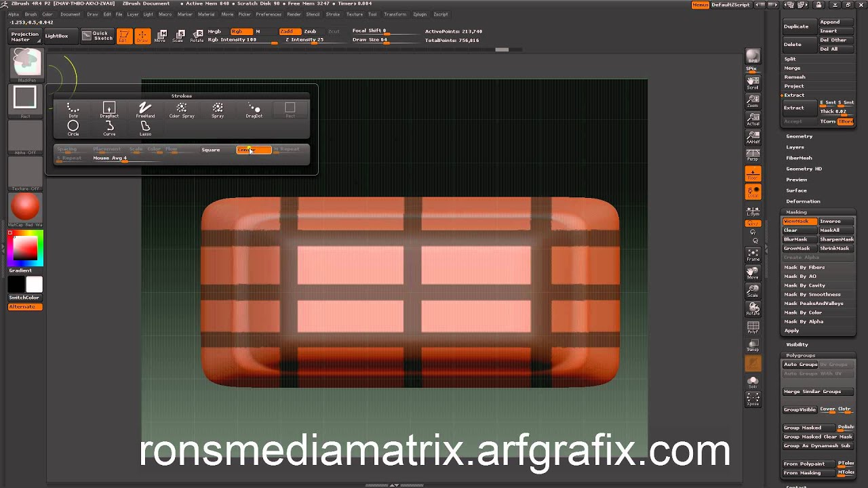
Task: Collapse the Masking subpalette
Action: (x=796, y=212)
